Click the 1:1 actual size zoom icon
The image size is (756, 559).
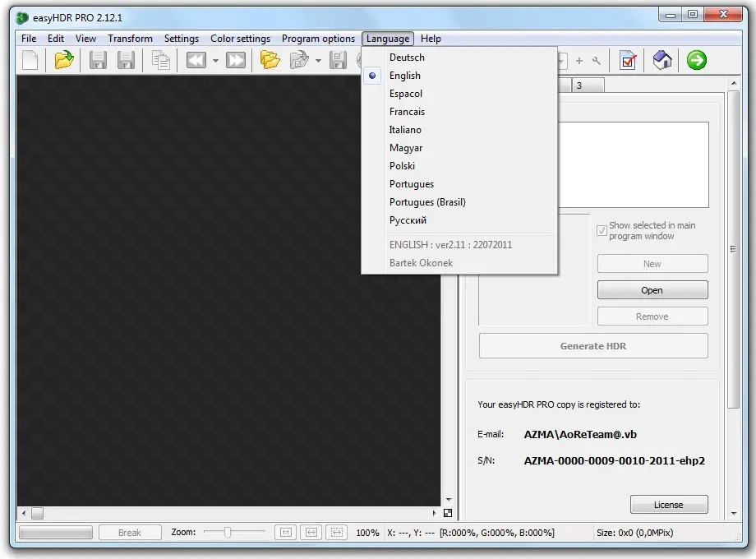[x=286, y=533]
